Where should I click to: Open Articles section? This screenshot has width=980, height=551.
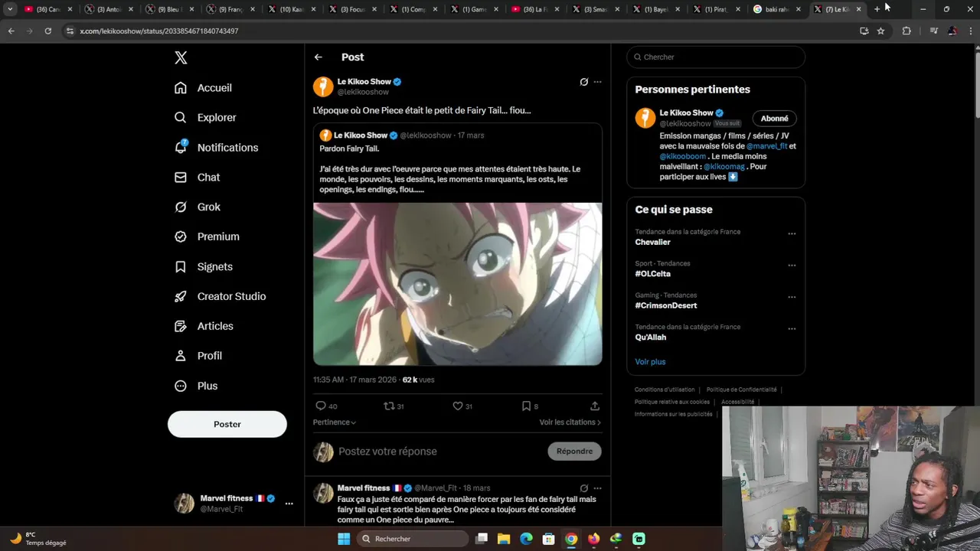204,327
